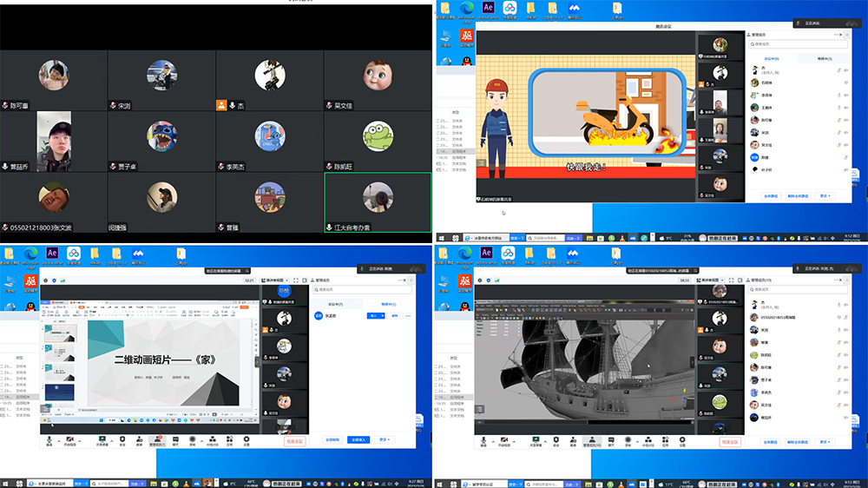The height and width of the screenshot is (488, 868).
Task: Click 准入 button for 张孟君
Action: (x=373, y=316)
